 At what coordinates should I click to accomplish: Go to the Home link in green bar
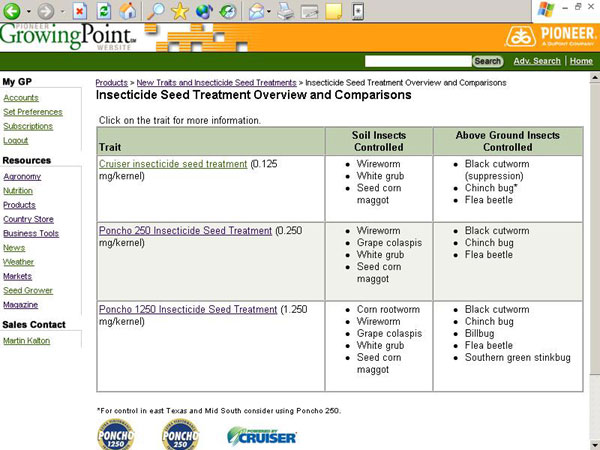point(581,61)
